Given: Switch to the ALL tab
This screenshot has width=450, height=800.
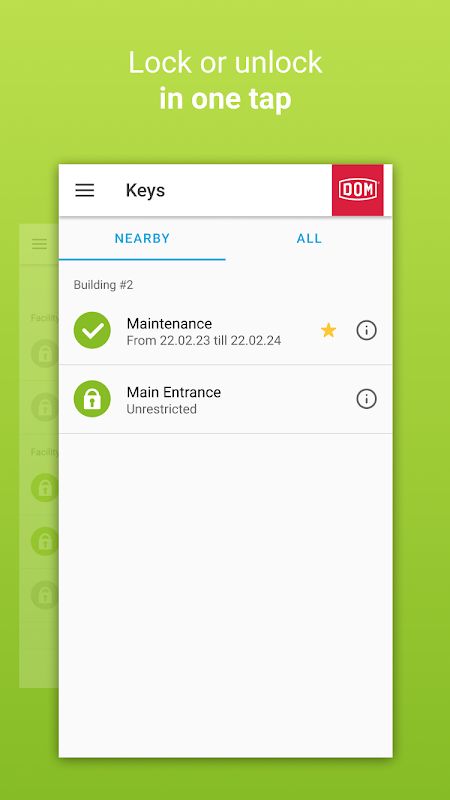Looking at the screenshot, I should [x=309, y=238].
